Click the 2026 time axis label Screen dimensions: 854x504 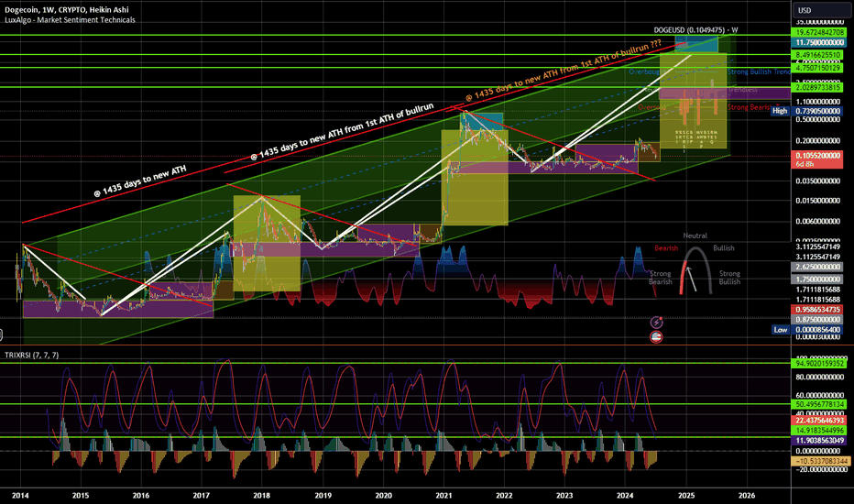click(747, 495)
